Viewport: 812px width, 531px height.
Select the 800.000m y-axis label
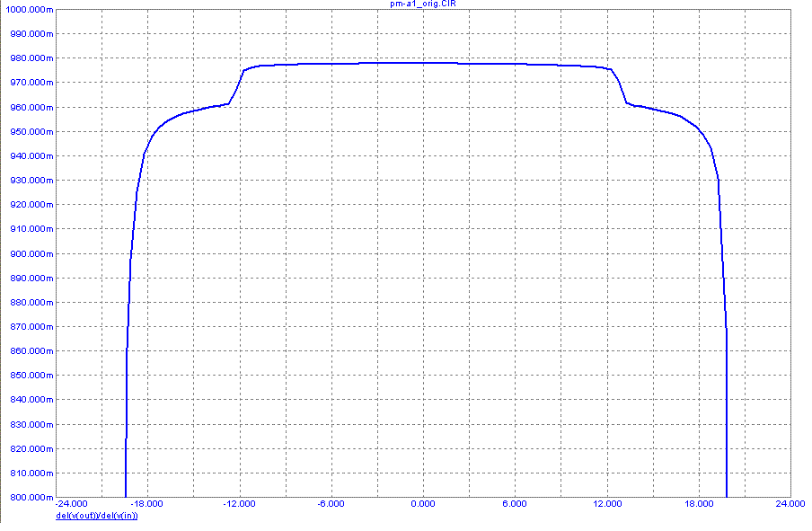31,498
